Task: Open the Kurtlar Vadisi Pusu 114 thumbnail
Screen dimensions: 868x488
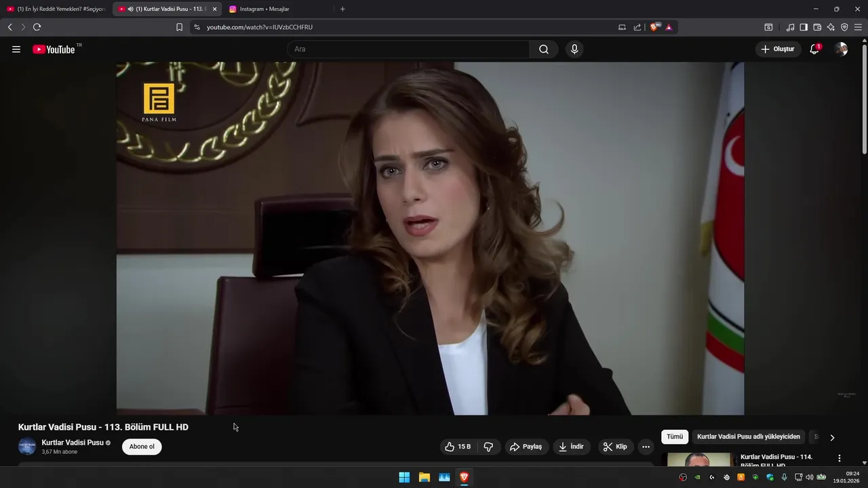Action: point(699,460)
